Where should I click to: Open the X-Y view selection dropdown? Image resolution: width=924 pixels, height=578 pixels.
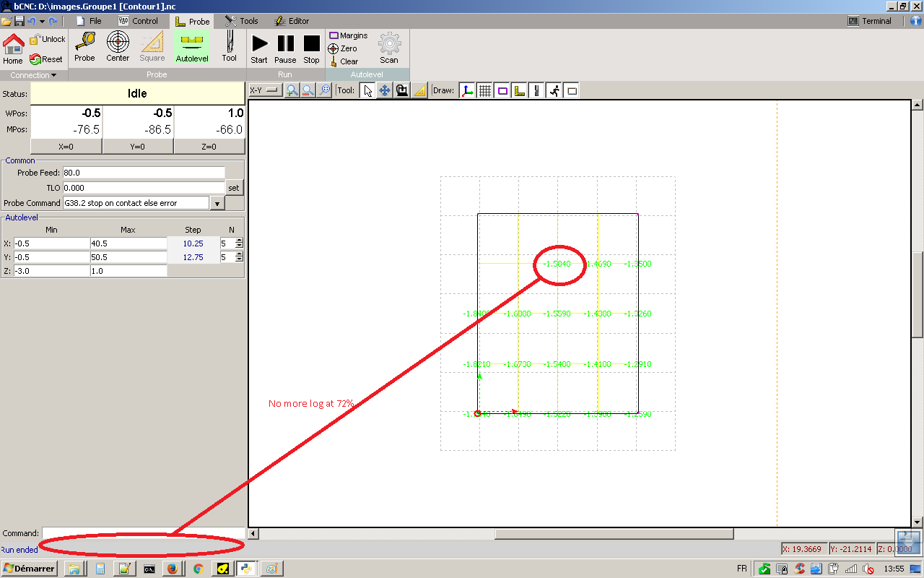click(x=265, y=90)
